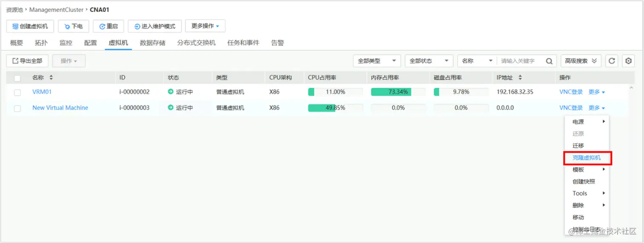644x243 pixels.
Task: Expand the 删除 submenu
Action: [587, 205]
